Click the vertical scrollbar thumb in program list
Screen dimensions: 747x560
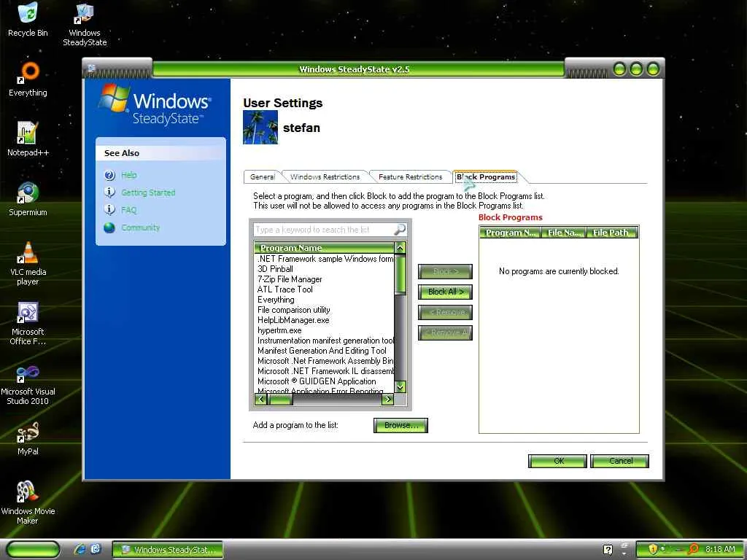(400, 274)
